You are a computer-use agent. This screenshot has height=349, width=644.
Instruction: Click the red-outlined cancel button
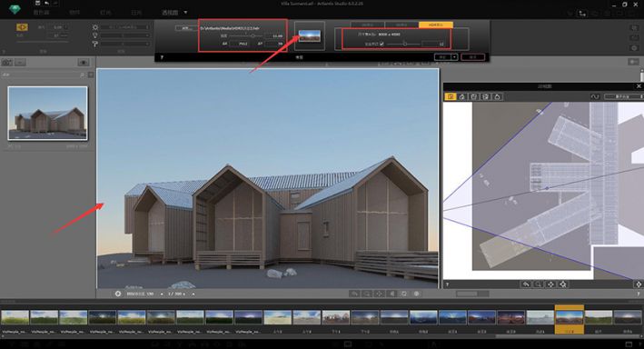click(x=472, y=57)
